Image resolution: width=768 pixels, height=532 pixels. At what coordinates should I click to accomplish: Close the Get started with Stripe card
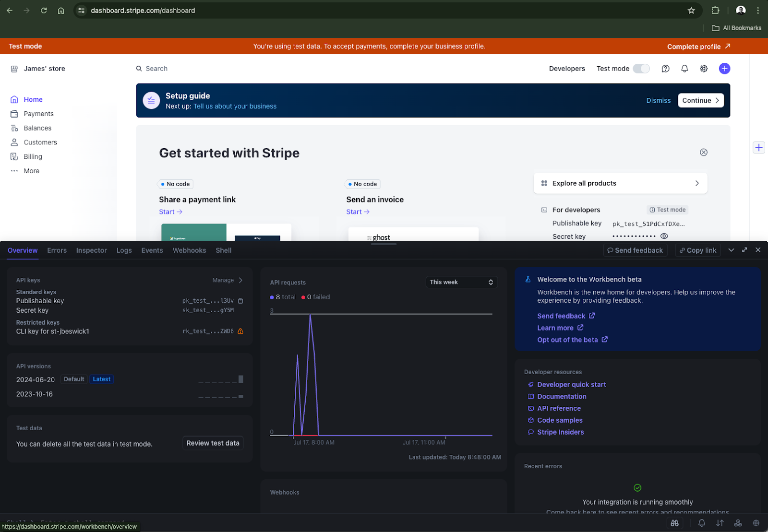pos(703,153)
